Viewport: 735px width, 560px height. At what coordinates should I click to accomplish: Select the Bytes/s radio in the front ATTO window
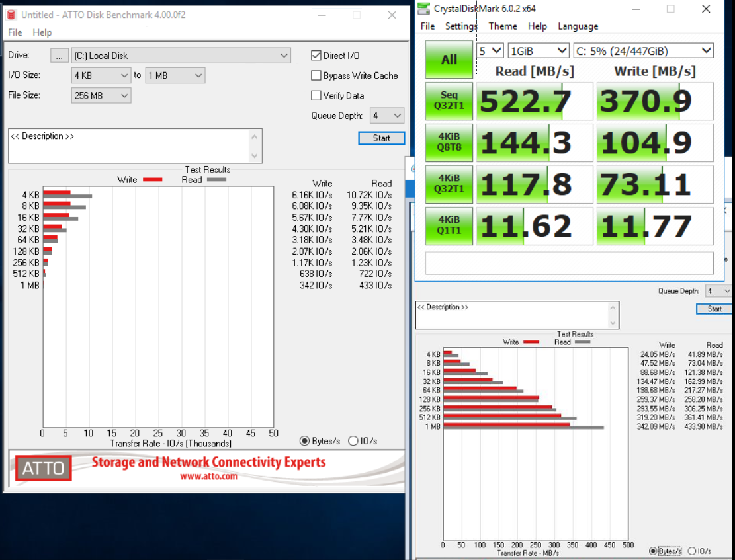305,441
